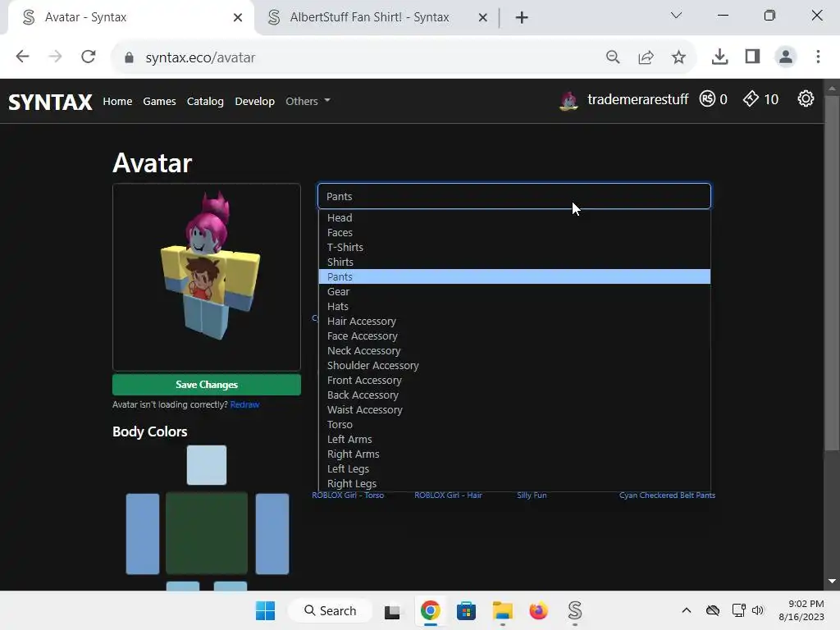The height and width of the screenshot is (630, 840).
Task: Open the Chrome profile menu
Action: pos(786,57)
